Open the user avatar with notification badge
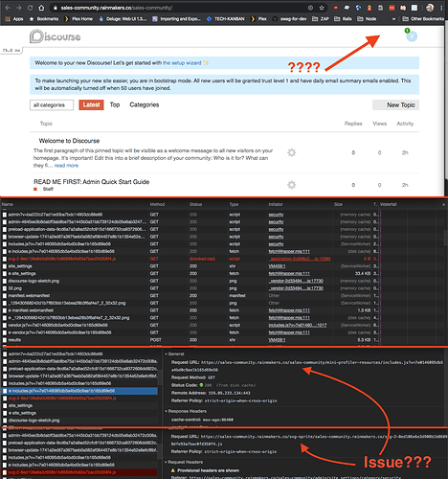The height and width of the screenshot is (479, 448). (x=412, y=36)
